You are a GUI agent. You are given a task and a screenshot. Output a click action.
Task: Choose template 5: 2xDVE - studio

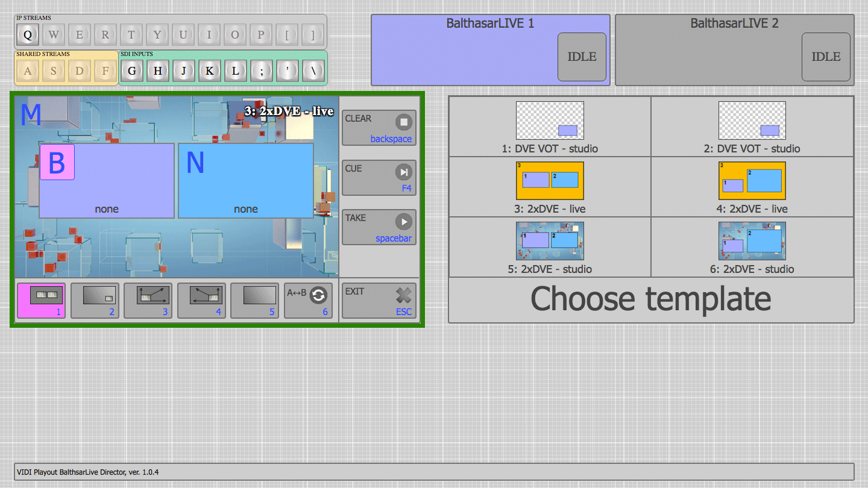coord(550,247)
